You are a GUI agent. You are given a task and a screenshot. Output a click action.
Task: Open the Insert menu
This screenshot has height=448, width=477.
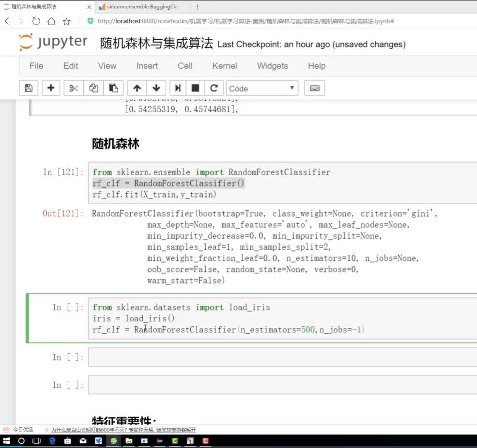click(x=147, y=66)
